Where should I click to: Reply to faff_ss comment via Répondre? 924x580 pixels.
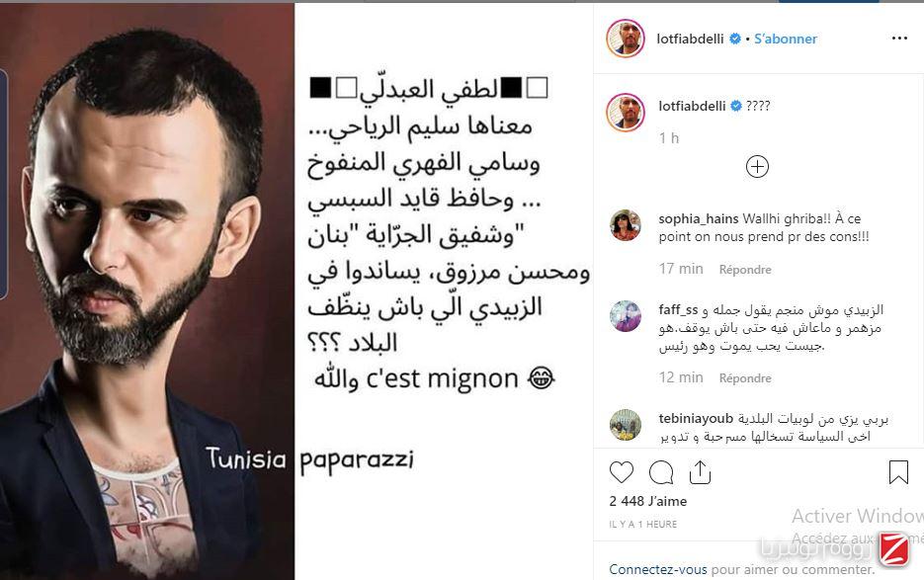(x=745, y=377)
